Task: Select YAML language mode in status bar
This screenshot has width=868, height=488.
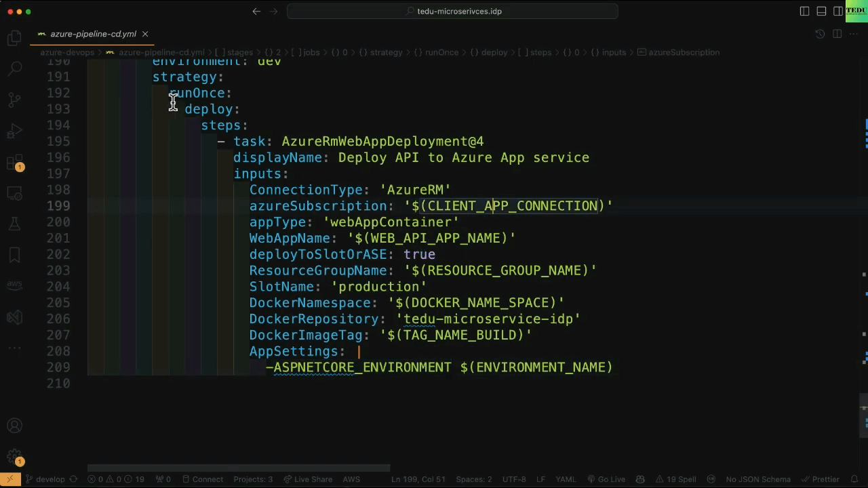Action: click(566, 479)
